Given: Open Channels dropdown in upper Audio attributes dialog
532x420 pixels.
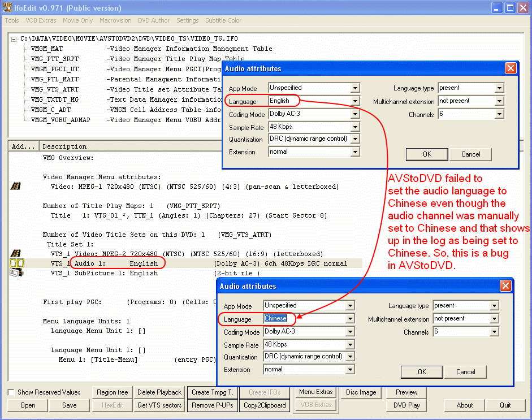Looking at the screenshot, I should pos(499,114).
